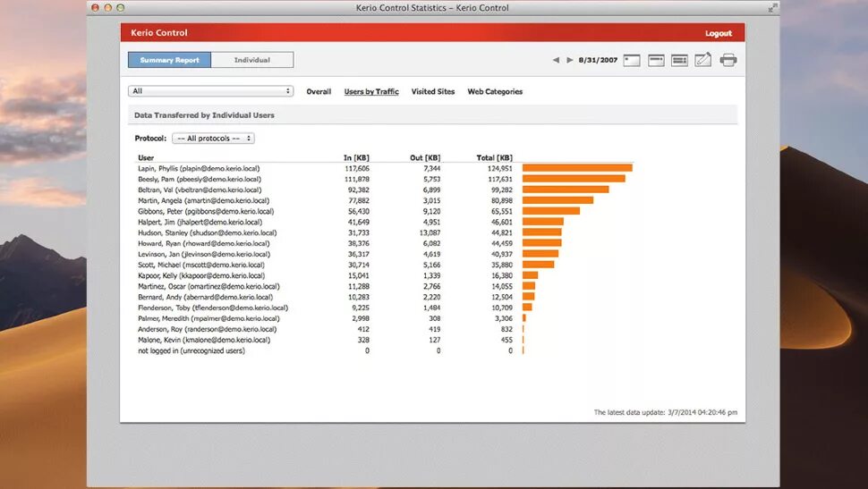Click the In [KB] column header

click(356, 157)
